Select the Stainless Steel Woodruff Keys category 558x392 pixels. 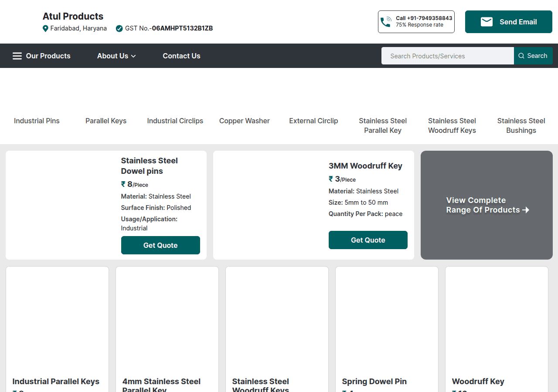452,125
